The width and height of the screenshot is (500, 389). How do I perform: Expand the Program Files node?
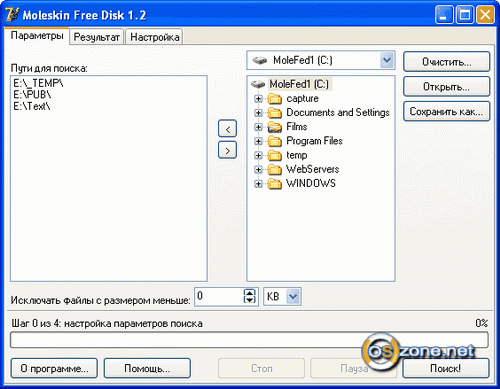tap(258, 141)
